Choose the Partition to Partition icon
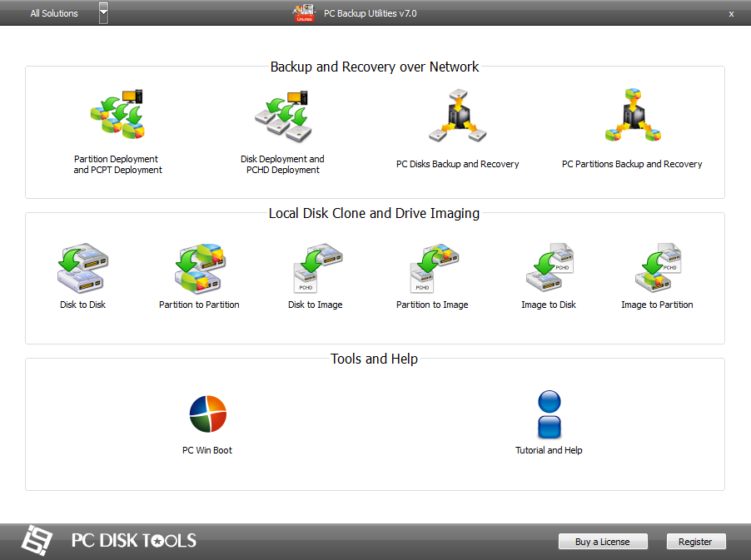 coord(200,268)
